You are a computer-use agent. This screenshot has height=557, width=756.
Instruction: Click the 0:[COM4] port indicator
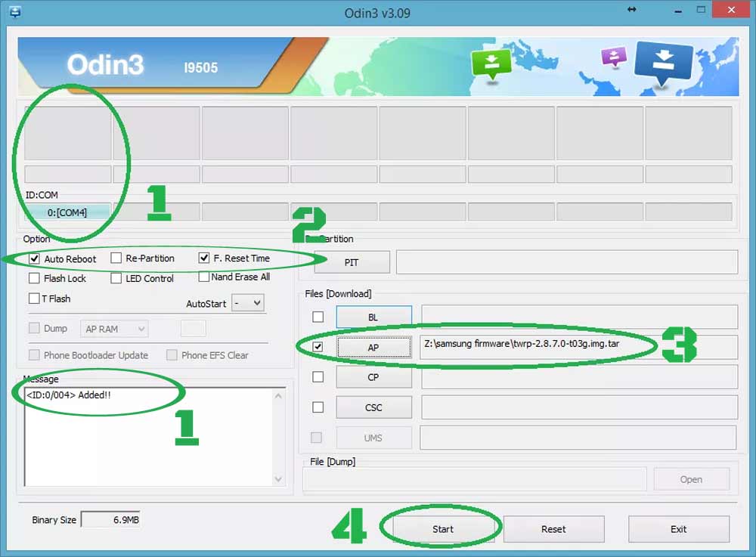click(x=67, y=212)
